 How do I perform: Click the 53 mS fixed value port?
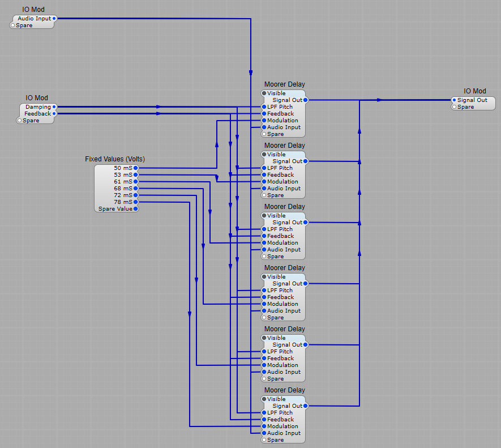point(135,175)
